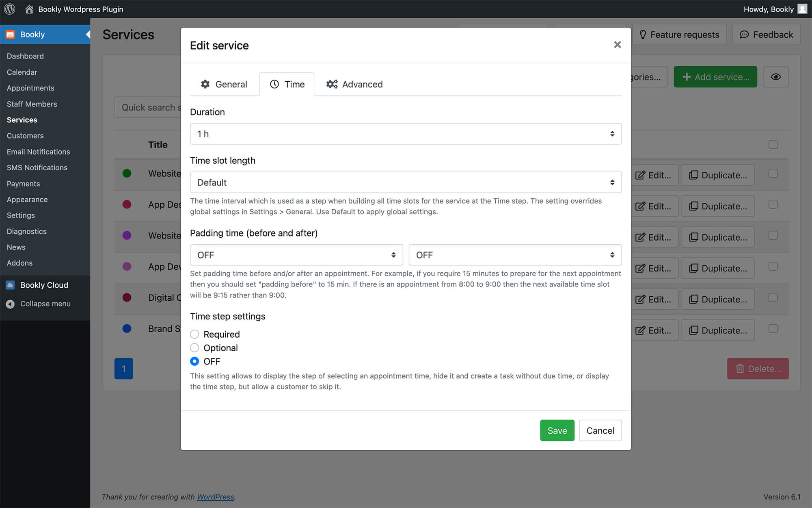Tick the checkbox for App Des row

coord(773,204)
